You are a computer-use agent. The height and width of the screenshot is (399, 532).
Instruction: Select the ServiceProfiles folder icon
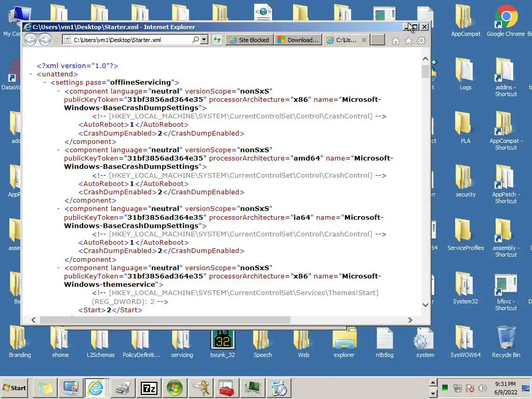coord(465,234)
